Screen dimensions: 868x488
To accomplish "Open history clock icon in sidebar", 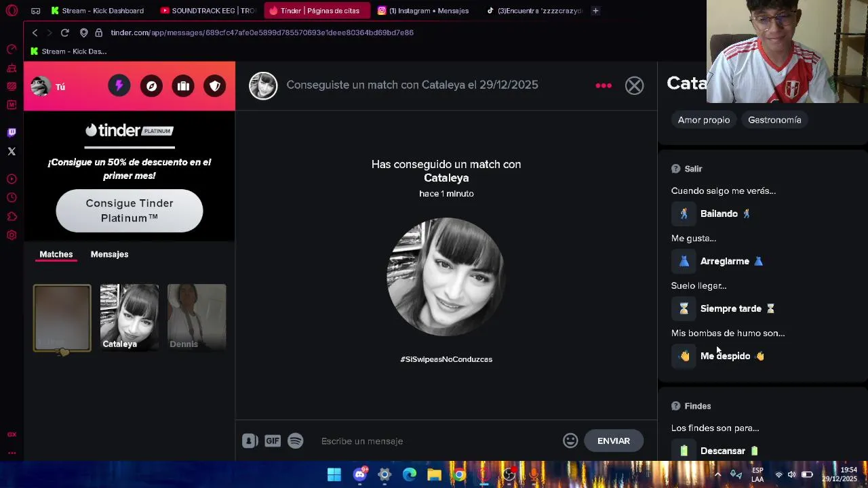I will pos(12,198).
